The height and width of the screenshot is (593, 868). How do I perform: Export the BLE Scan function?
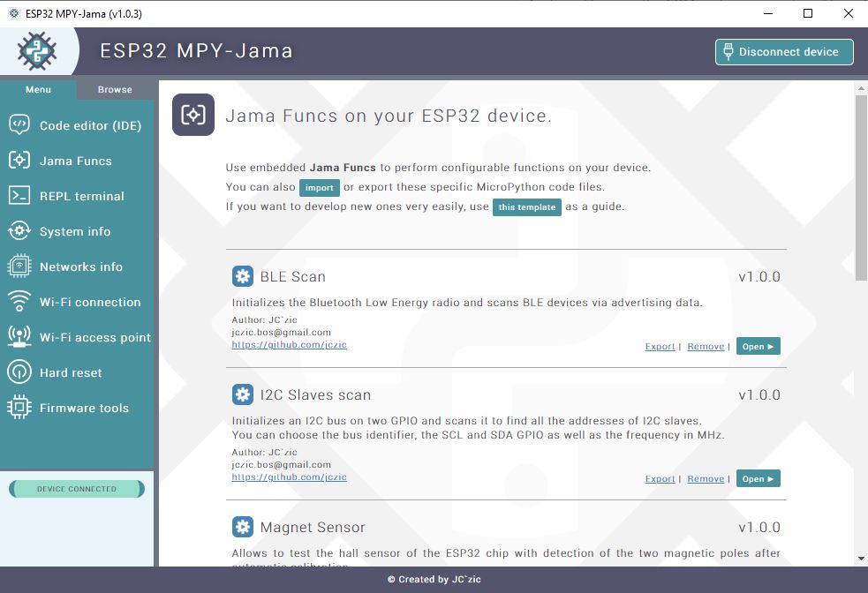(660, 346)
